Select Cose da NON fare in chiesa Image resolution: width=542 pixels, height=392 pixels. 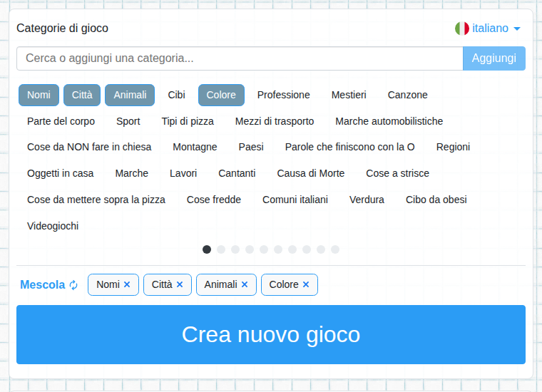(89, 147)
